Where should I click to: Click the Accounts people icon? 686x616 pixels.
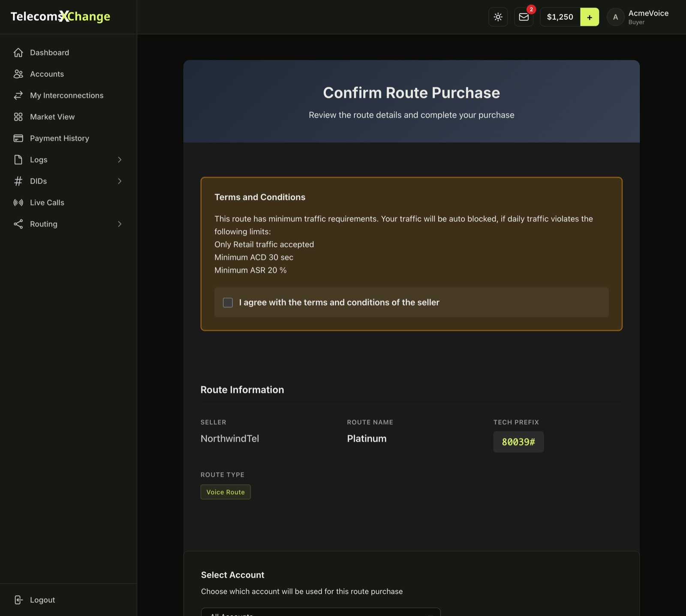[x=18, y=74]
